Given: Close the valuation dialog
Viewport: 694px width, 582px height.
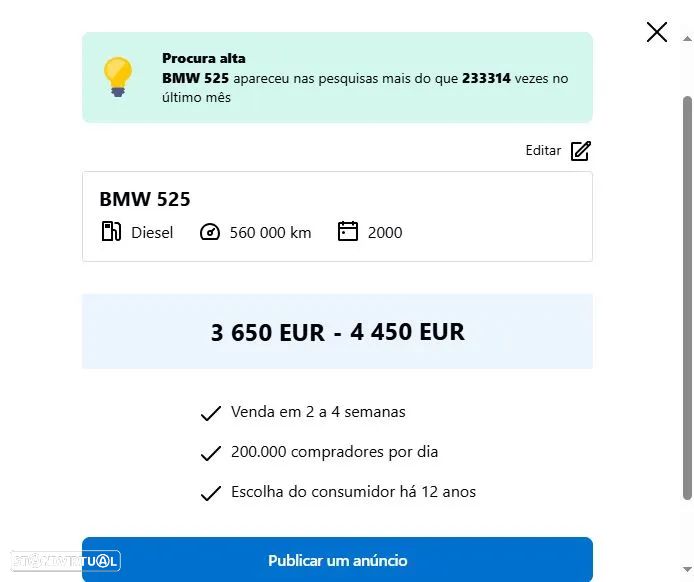Looking at the screenshot, I should pyautogui.click(x=657, y=32).
